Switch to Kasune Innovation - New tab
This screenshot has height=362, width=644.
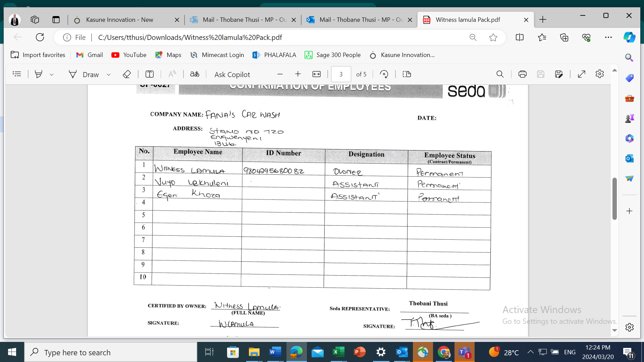point(119,20)
